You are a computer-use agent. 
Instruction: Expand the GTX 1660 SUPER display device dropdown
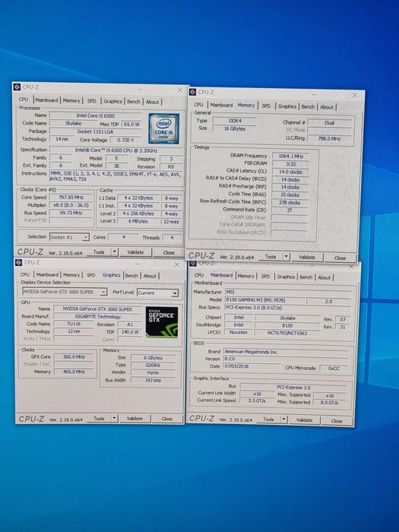(x=103, y=292)
